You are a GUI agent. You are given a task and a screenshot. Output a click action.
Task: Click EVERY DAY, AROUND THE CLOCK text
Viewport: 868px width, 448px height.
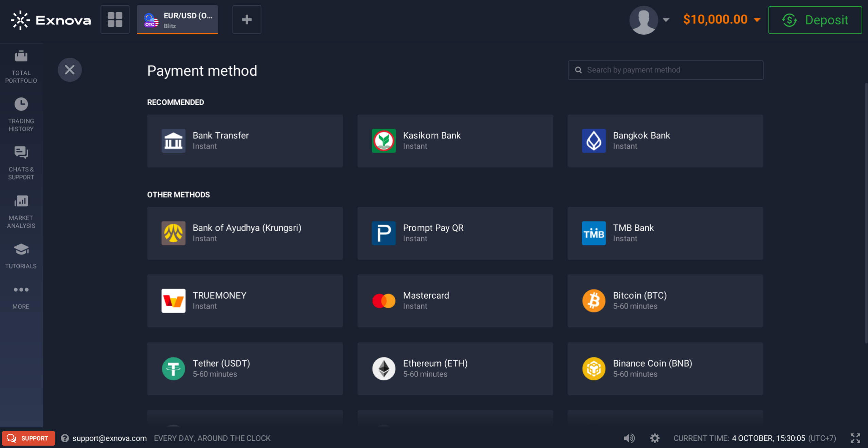click(x=212, y=438)
